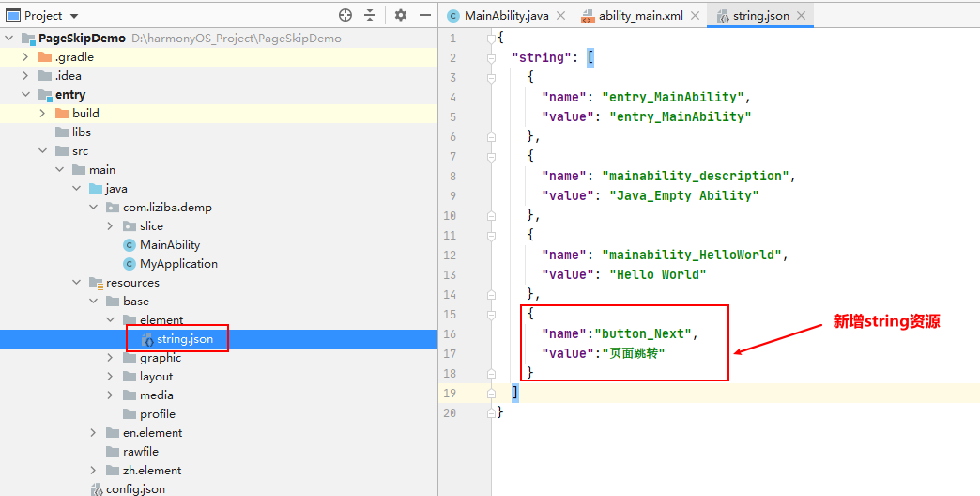Click the Java class icon on MainAbility.java tab

453,16
